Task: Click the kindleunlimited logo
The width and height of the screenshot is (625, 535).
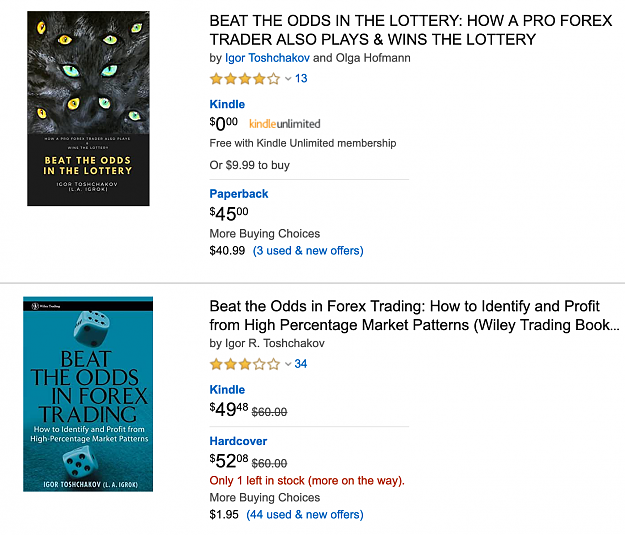Action: coord(285,124)
